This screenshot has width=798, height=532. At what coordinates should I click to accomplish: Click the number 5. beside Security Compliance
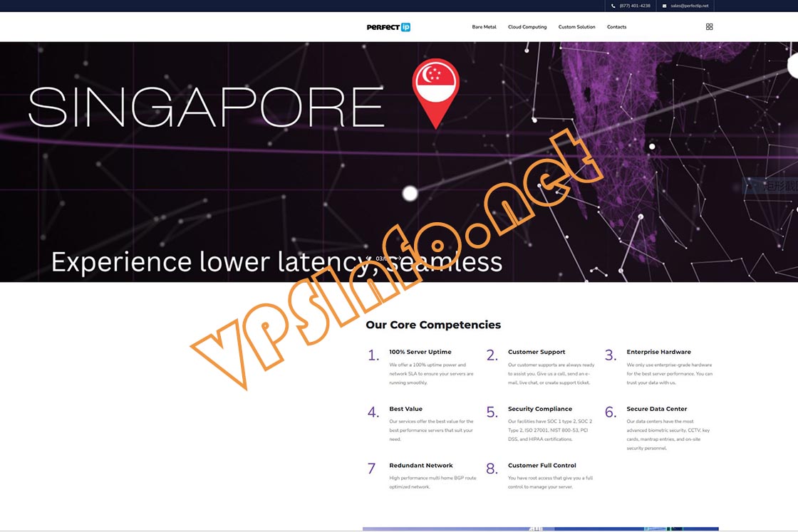pyautogui.click(x=492, y=412)
